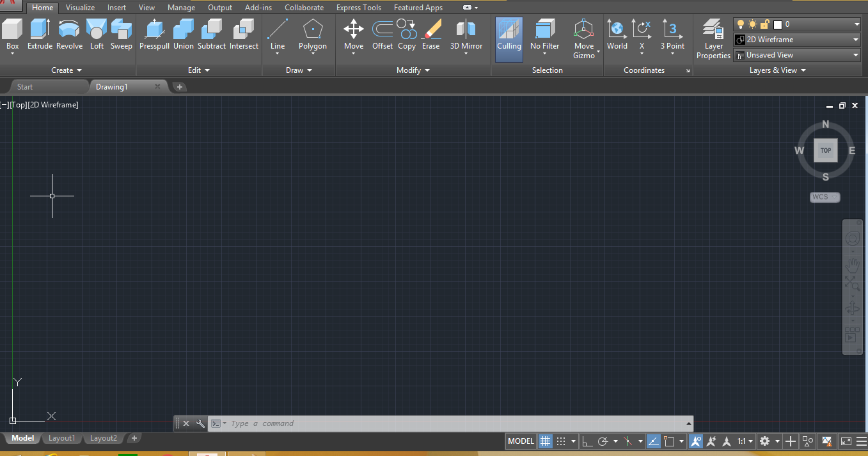This screenshot has height=456, width=868.
Task: Toggle polar tracking in status bar
Action: [x=603, y=441]
